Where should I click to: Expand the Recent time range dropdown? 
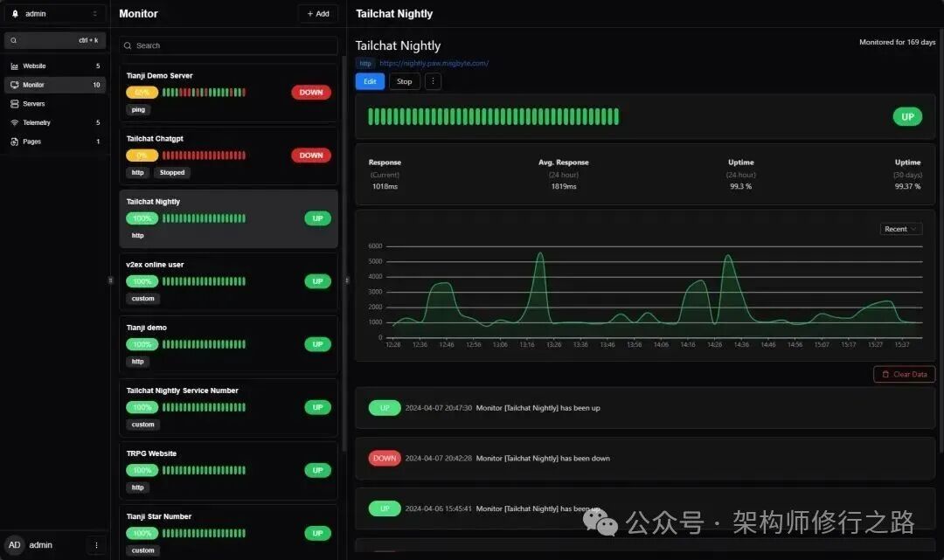pyautogui.click(x=901, y=229)
